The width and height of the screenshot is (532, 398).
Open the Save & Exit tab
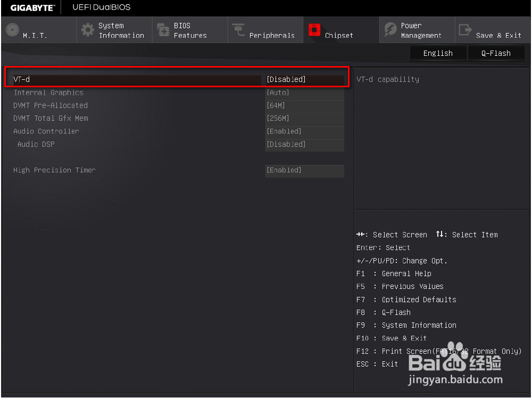point(493,30)
